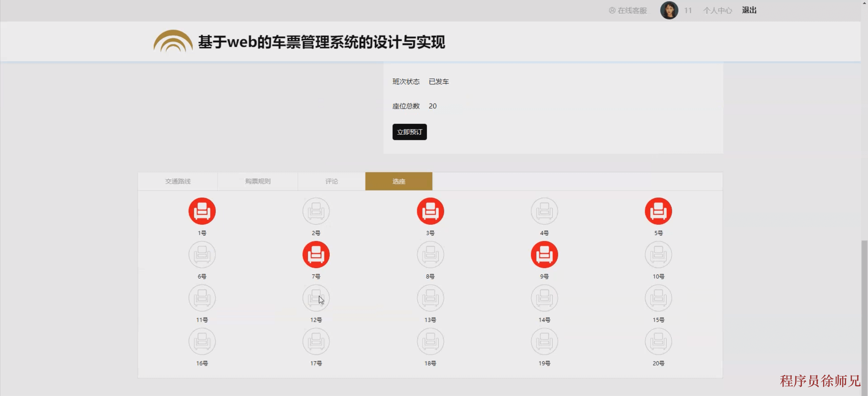Image resolution: width=868 pixels, height=396 pixels.
Task: Click the red seat 7号 icon
Action: [315, 254]
